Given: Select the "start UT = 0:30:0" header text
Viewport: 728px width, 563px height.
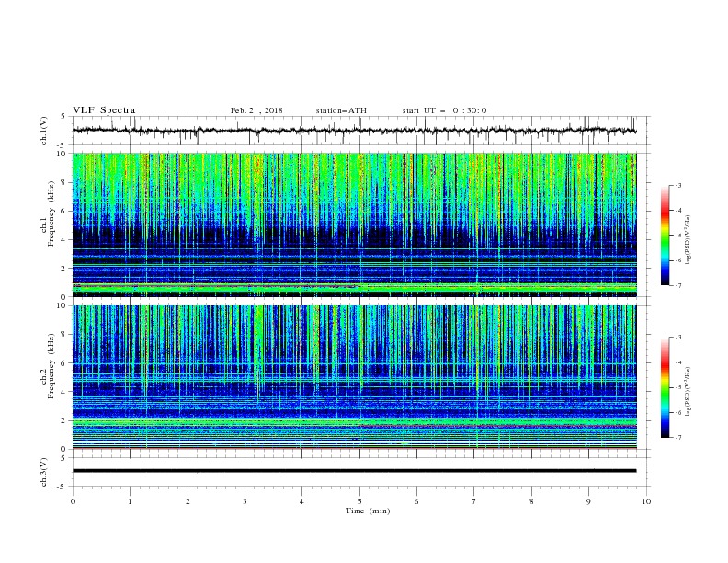Looking at the screenshot, I should click(x=444, y=110).
